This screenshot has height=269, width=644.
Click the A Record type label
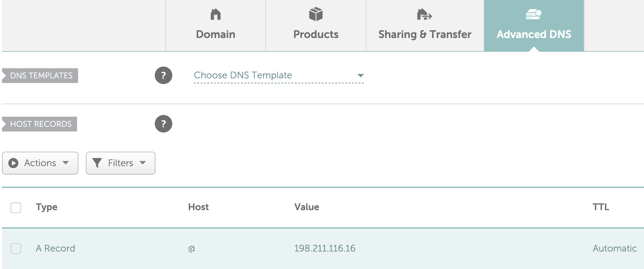tap(56, 248)
